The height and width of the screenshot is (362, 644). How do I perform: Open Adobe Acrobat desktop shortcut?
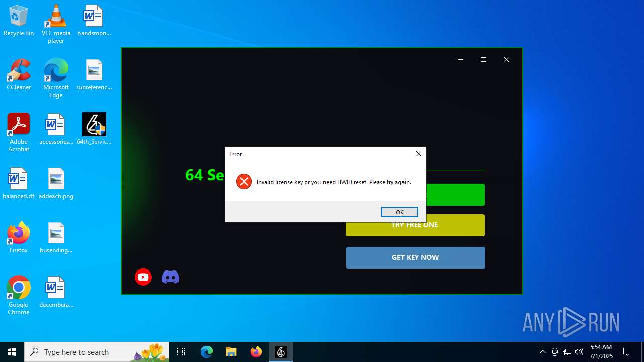point(19,133)
